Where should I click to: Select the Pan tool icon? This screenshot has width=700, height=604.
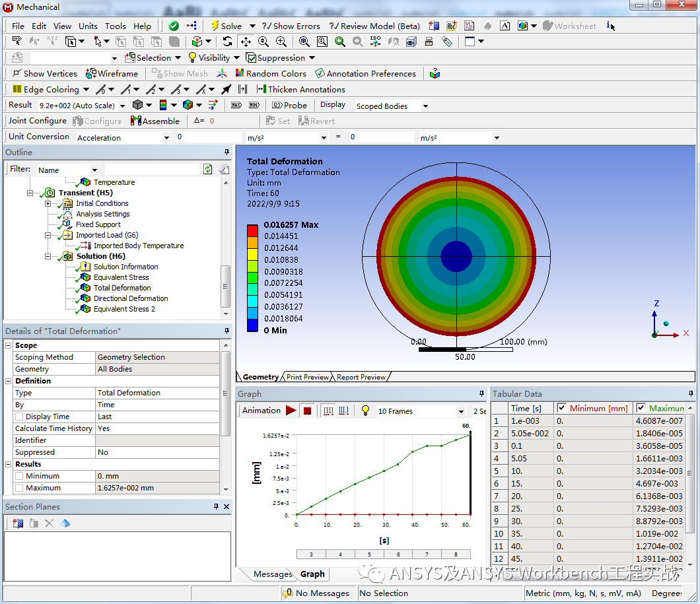click(x=246, y=42)
